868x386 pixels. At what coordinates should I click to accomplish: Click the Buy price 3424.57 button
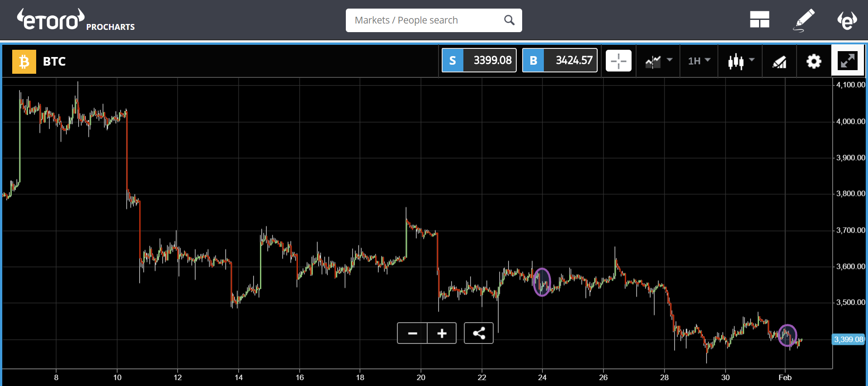click(x=560, y=61)
